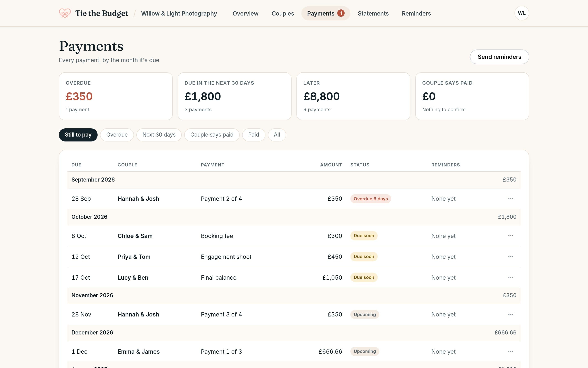The width and height of the screenshot is (588, 368).
Task: Open Willow & Light Photography workspace link
Action: point(179,13)
